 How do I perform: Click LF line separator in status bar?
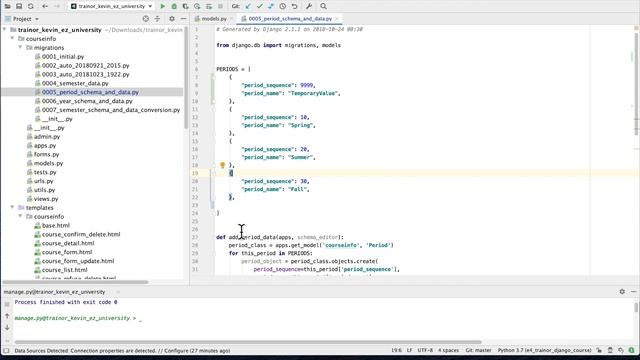click(x=409, y=350)
